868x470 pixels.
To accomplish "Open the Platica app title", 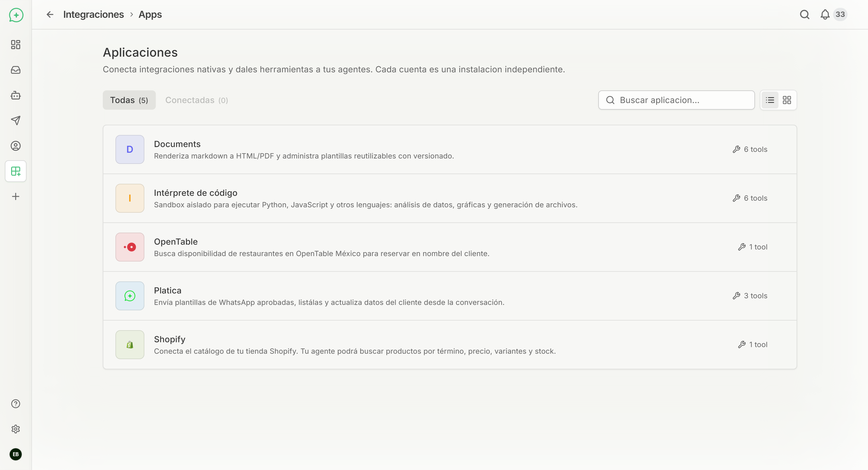I will [x=168, y=290].
